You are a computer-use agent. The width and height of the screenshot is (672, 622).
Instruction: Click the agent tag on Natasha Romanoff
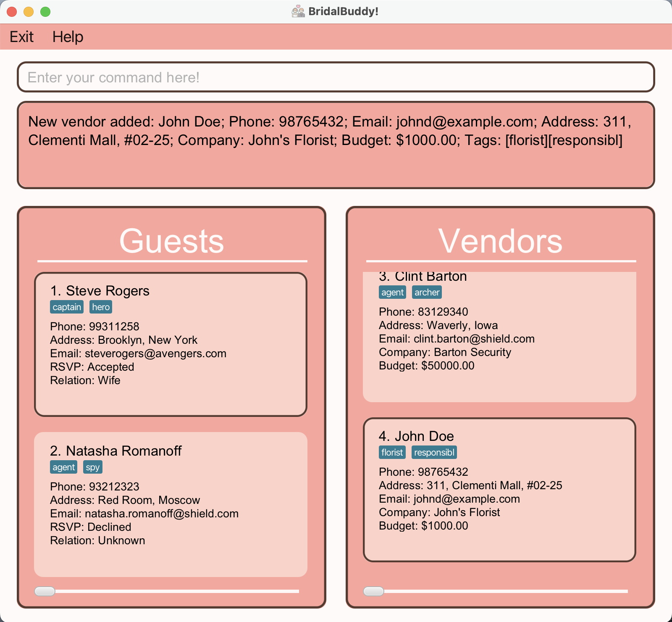click(x=63, y=467)
